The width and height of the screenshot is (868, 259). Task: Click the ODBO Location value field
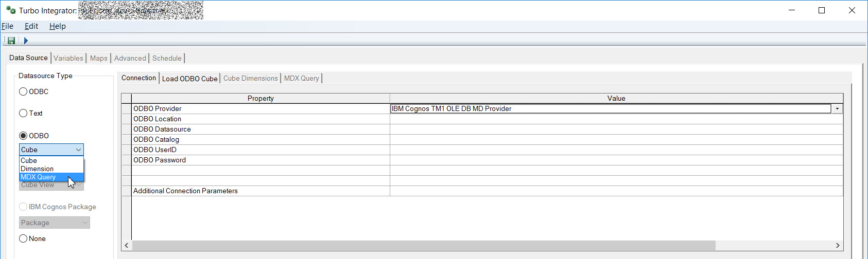[616, 119]
